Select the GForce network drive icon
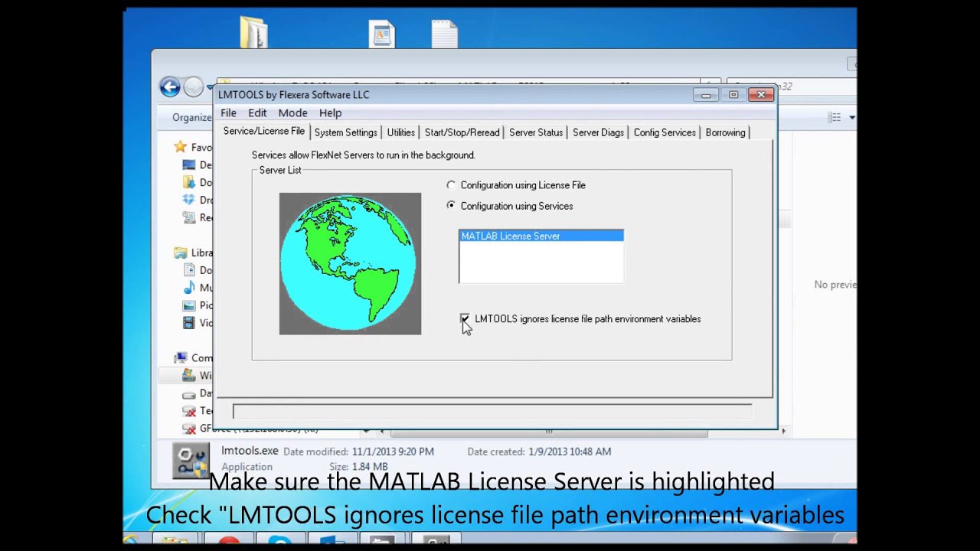The width and height of the screenshot is (980, 551). 188,429
